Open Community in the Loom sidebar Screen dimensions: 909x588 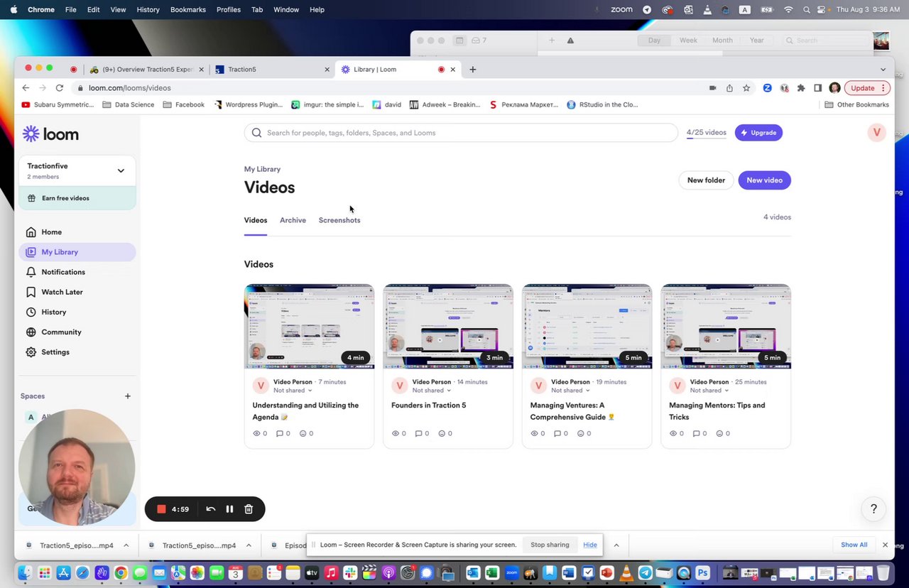pyautogui.click(x=77, y=332)
